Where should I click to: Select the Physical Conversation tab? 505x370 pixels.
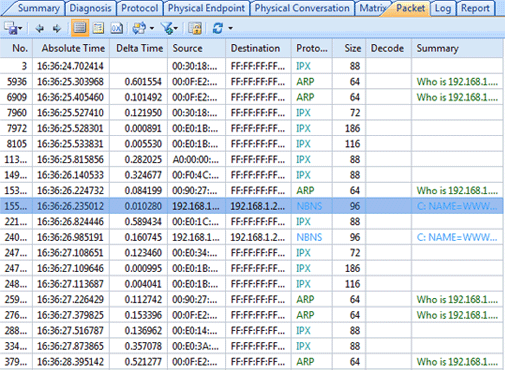point(302,8)
